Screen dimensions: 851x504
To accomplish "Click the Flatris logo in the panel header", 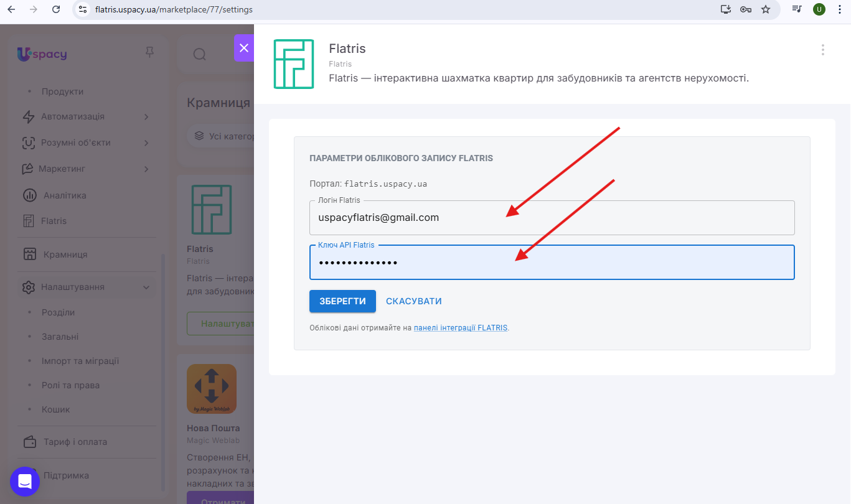I will tap(294, 64).
